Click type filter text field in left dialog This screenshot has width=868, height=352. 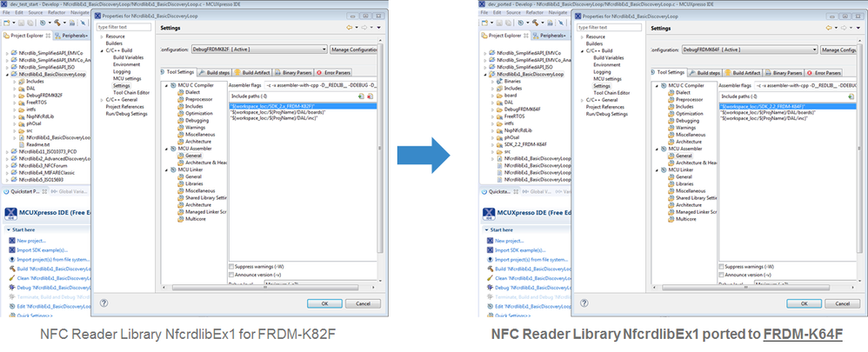click(124, 27)
